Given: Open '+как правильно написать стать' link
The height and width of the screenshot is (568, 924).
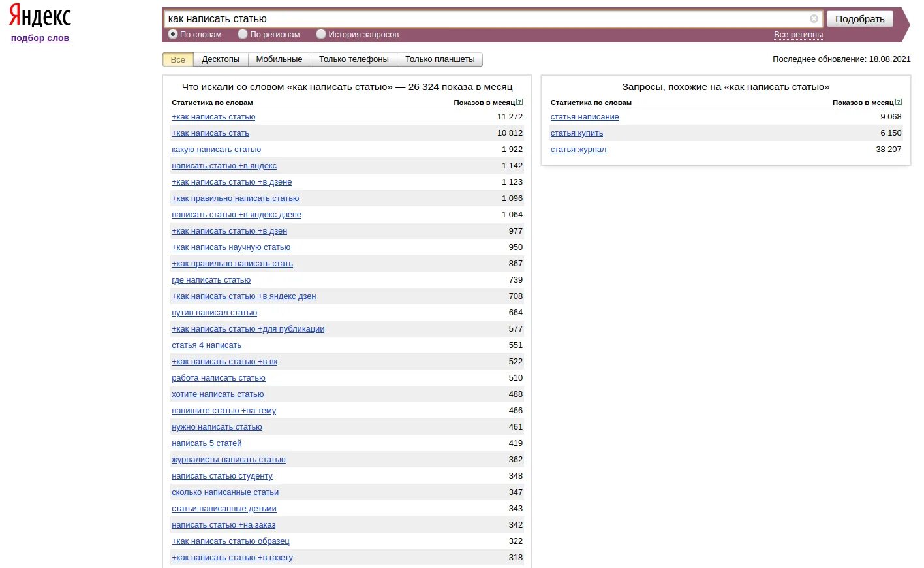Looking at the screenshot, I should point(232,264).
